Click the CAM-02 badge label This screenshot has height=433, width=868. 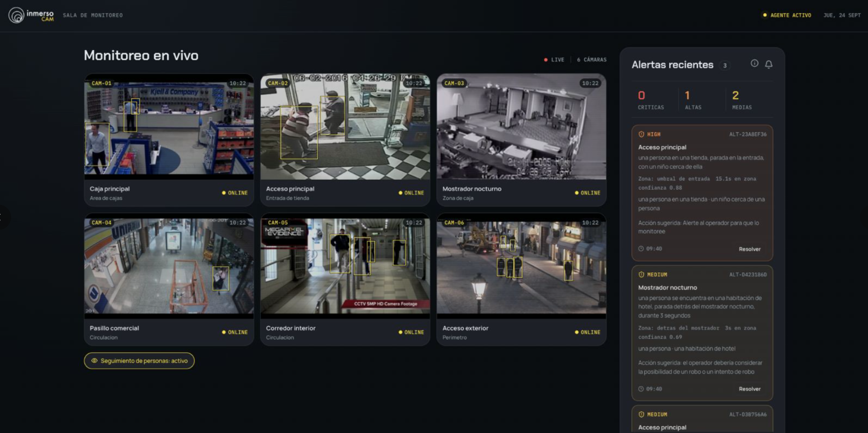click(x=278, y=83)
